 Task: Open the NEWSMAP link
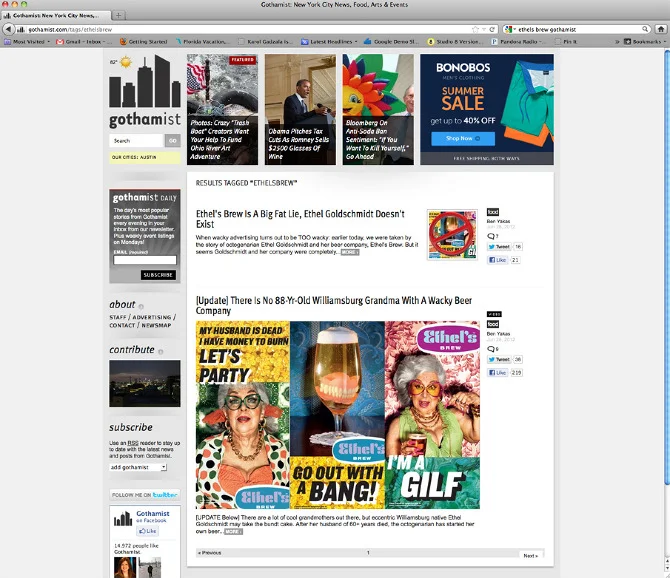click(156, 325)
